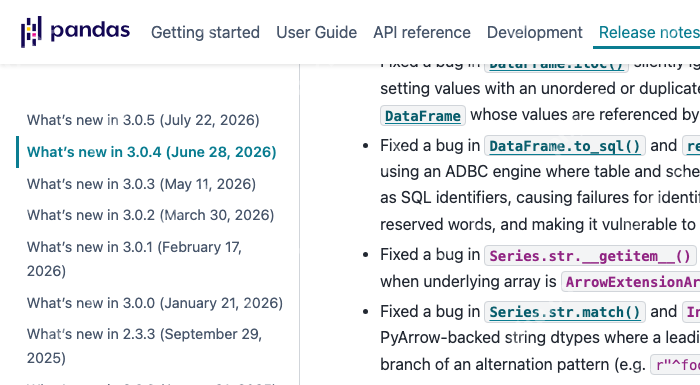Go to API reference

coord(422,33)
